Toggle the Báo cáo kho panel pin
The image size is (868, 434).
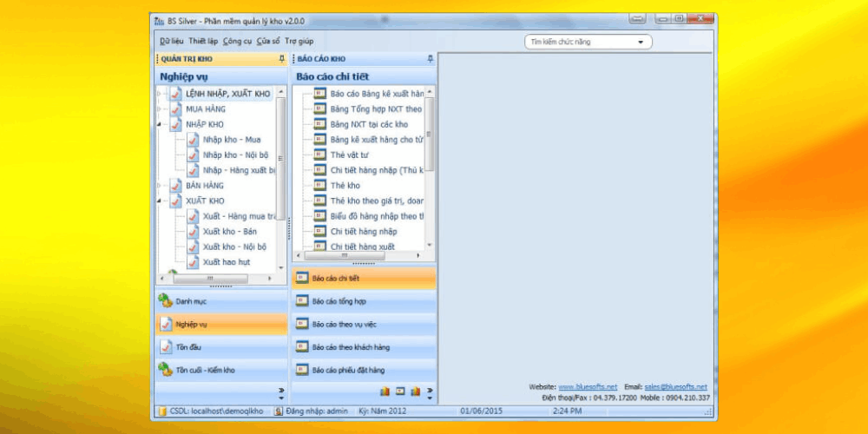point(431,59)
